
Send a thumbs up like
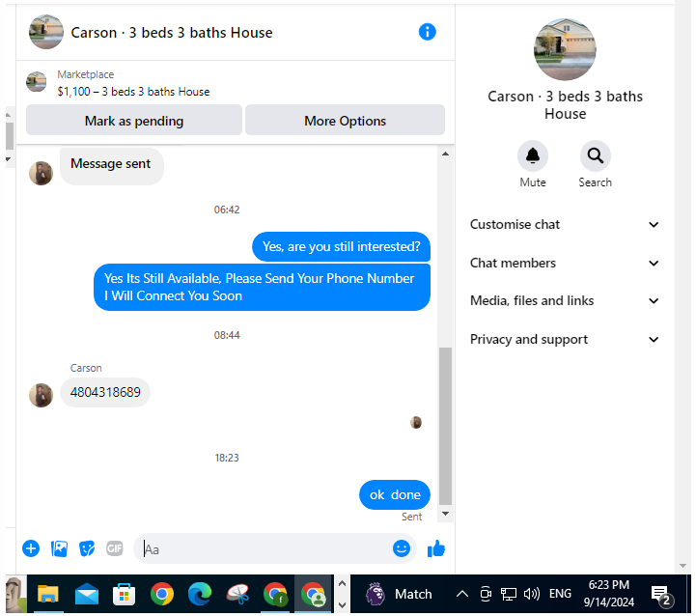click(x=436, y=549)
